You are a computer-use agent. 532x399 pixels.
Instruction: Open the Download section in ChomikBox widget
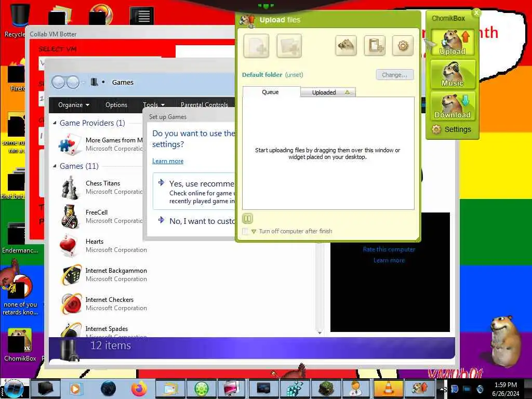(453, 106)
